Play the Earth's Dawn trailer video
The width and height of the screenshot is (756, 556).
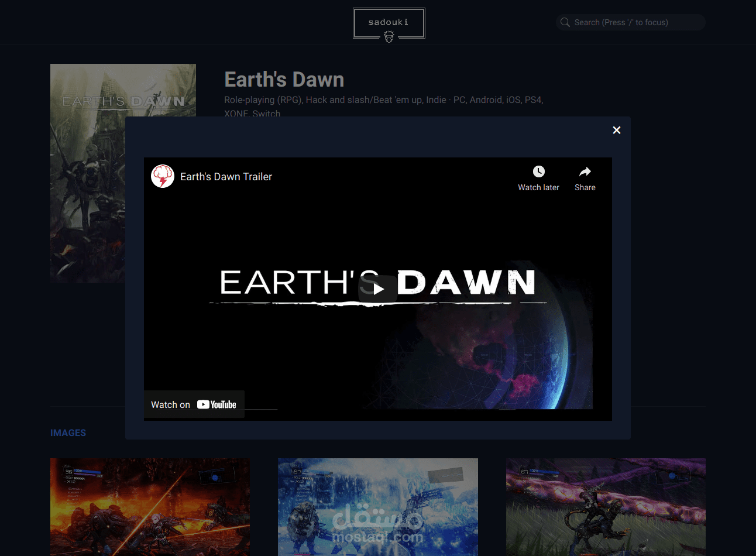pos(378,289)
